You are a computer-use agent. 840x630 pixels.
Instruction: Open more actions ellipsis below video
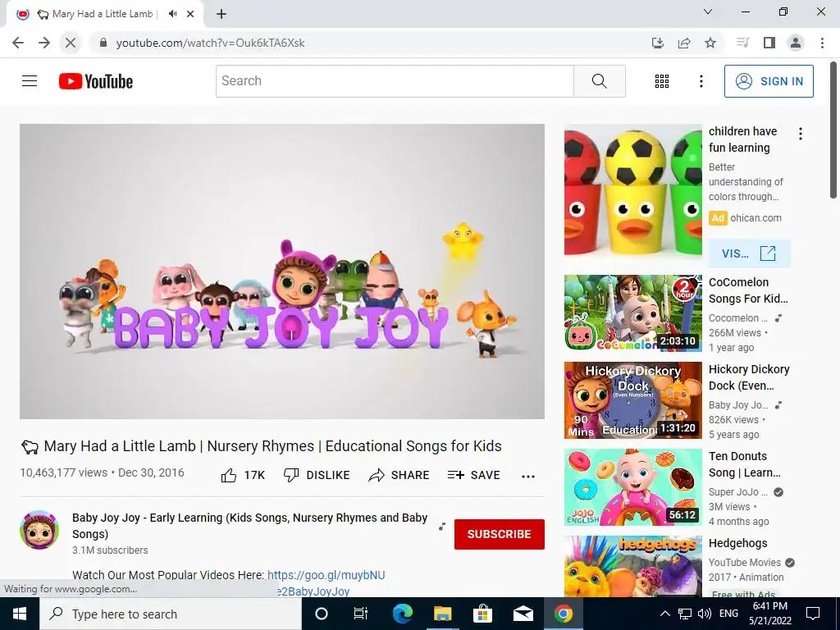tap(528, 477)
